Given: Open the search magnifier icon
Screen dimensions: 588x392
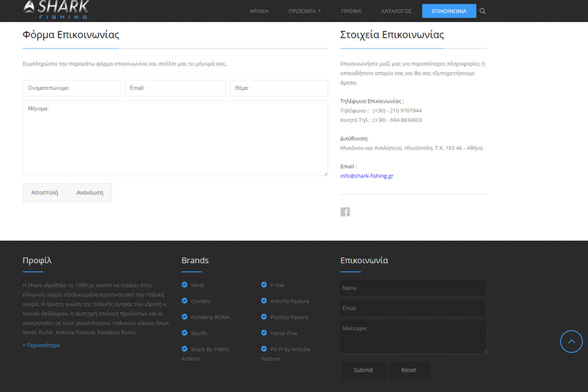Looking at the screenshot, I should click(x=483, y=11).
